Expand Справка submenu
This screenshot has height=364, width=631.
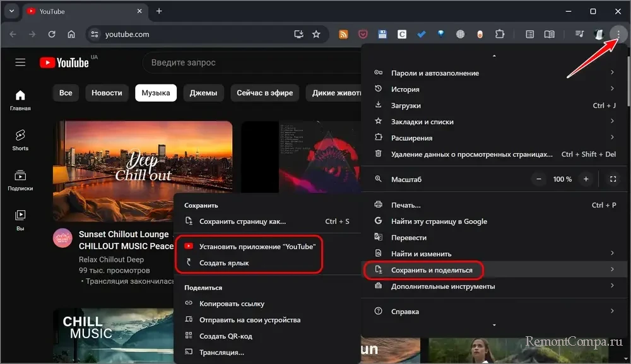point(494,311)
